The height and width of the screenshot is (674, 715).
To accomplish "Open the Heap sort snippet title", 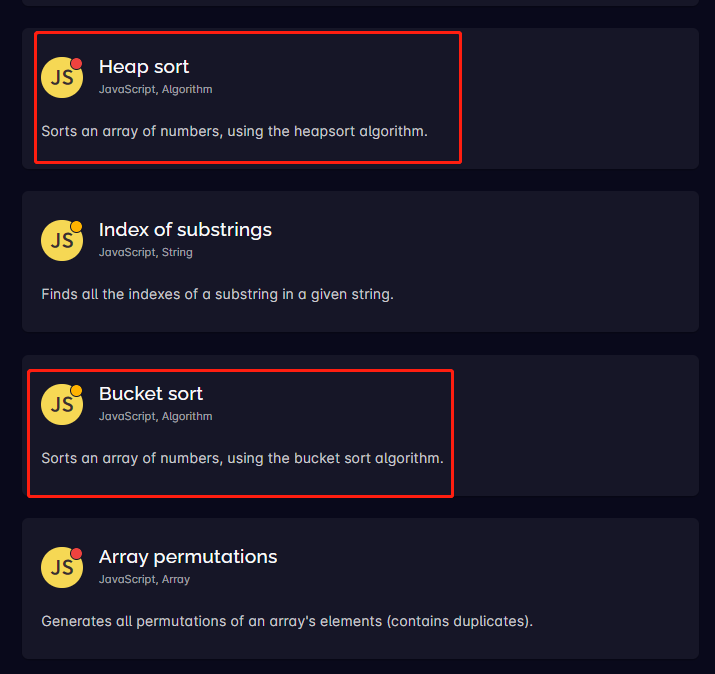I will point(144,67).
